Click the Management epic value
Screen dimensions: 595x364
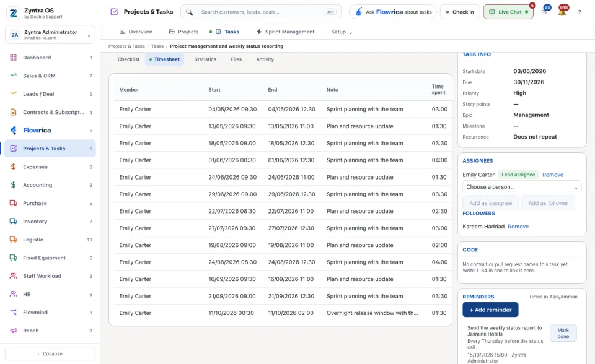point(531,115)
